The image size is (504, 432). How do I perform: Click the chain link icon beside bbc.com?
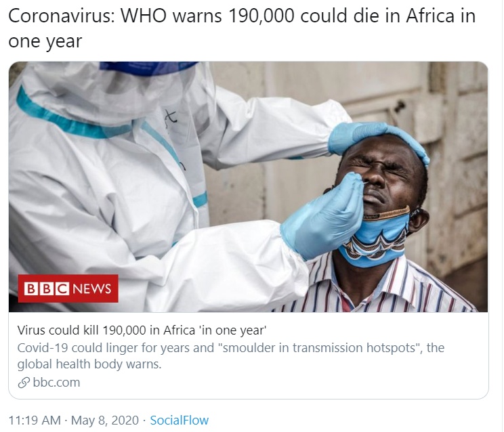pyautogui.click(x=24, y=383)
